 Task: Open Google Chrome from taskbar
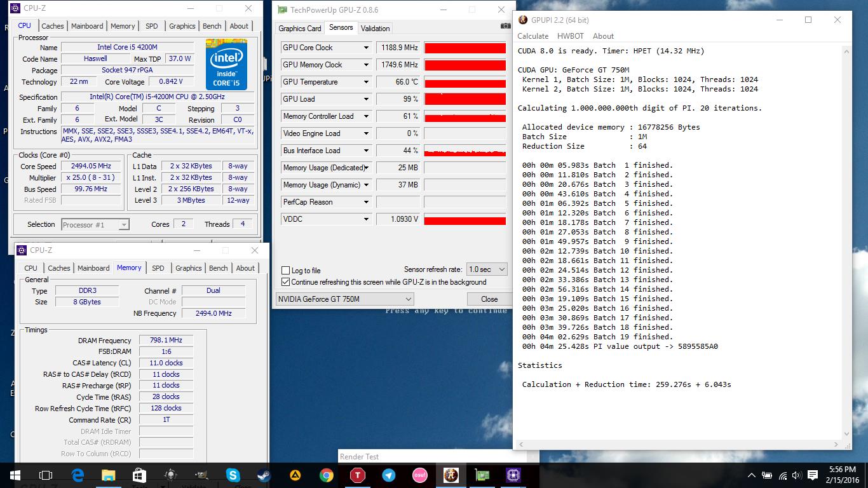(x=327, y=475)
